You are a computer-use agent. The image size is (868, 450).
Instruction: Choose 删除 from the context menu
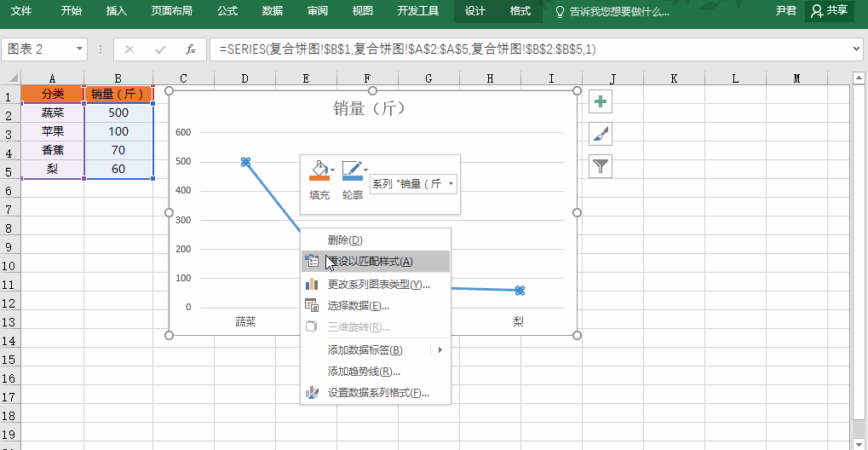tap(345, 240)
